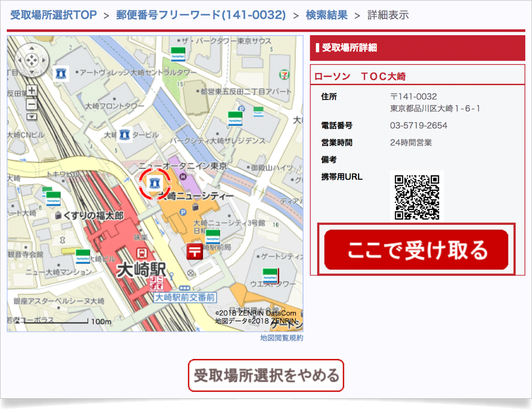
Task: Click the shopping bag icon at 大崎ニューシティ
Action: 195,206
